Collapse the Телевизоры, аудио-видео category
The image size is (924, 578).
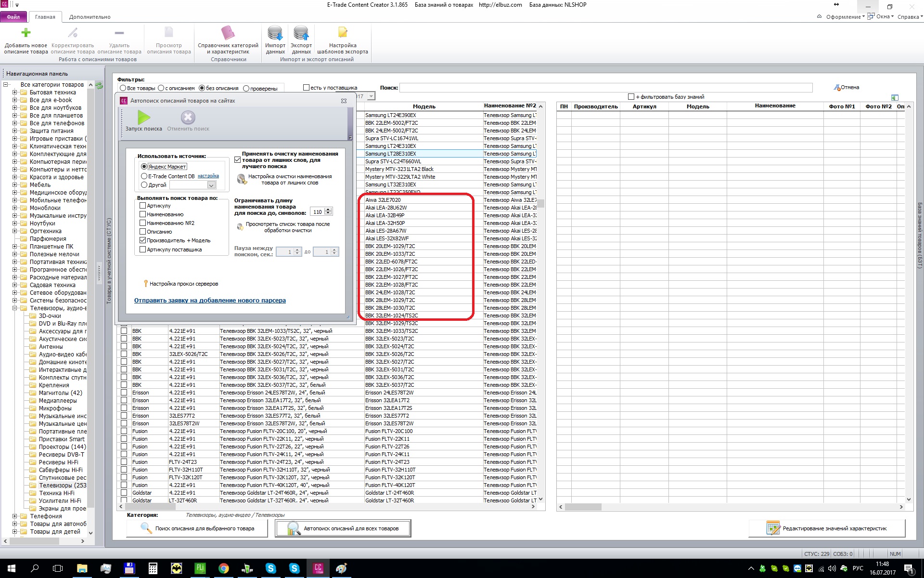click(14, 308)
